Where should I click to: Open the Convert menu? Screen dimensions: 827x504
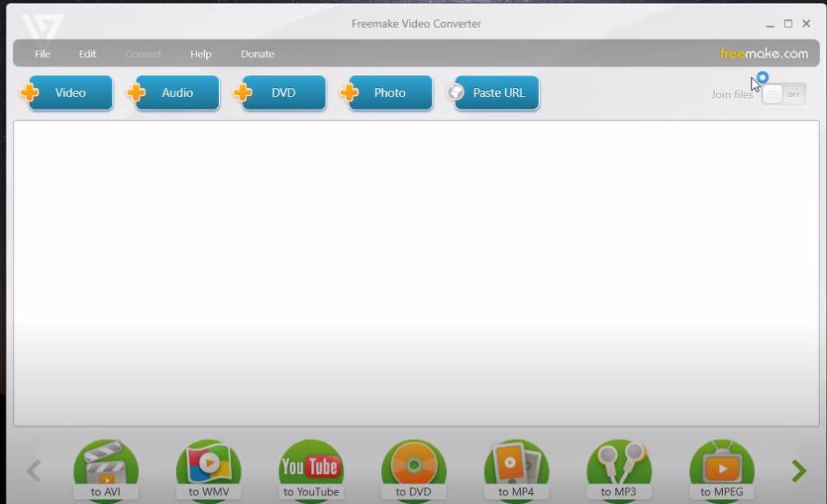coord(143,53)
